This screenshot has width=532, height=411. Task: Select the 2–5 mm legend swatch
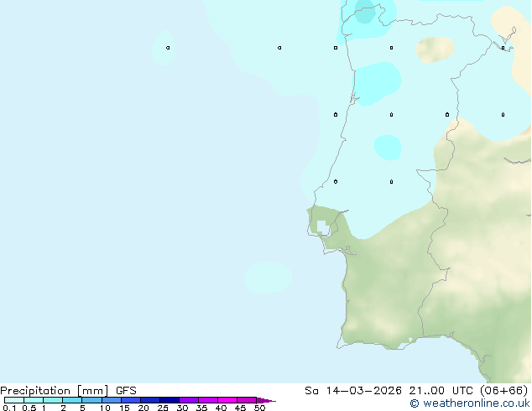72,400
